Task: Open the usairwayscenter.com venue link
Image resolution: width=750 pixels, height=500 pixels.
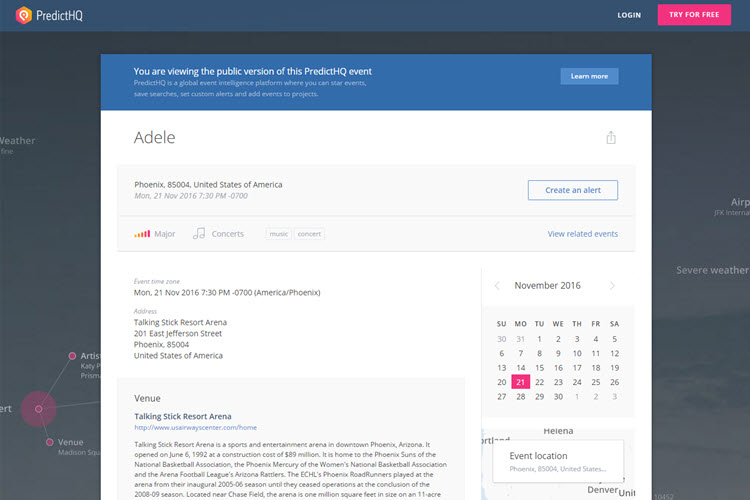Action: (x=196, y=427)
